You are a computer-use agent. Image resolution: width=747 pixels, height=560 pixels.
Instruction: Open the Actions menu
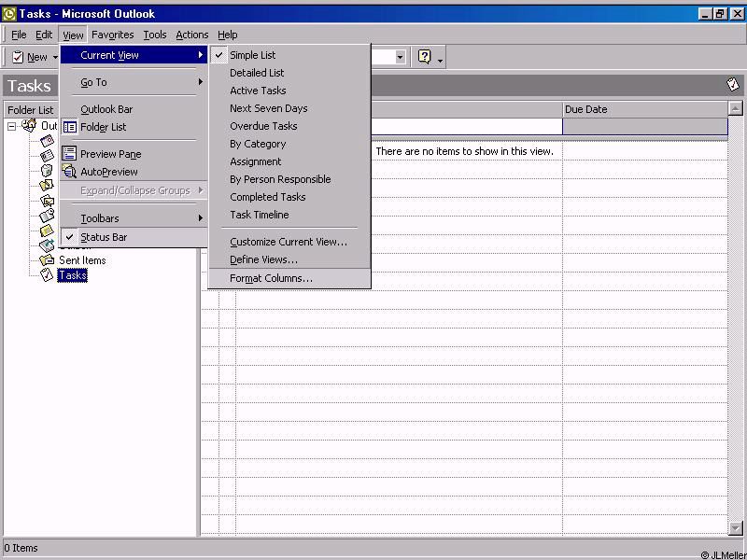192,35
